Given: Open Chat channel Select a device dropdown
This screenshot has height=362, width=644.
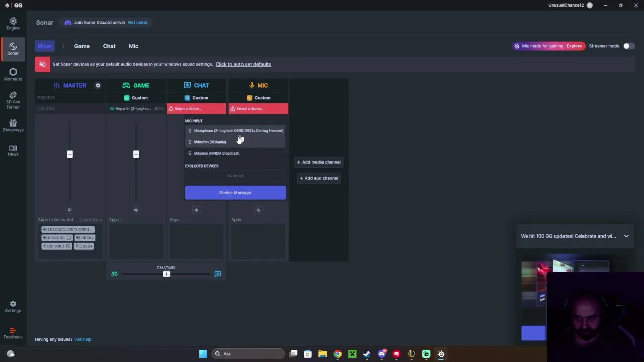Looking at the screenshot, I should [196, 109].
